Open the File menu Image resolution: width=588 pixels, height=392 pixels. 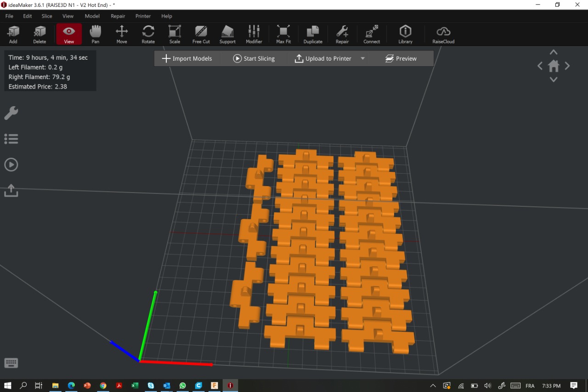click(x=9, y=16)
